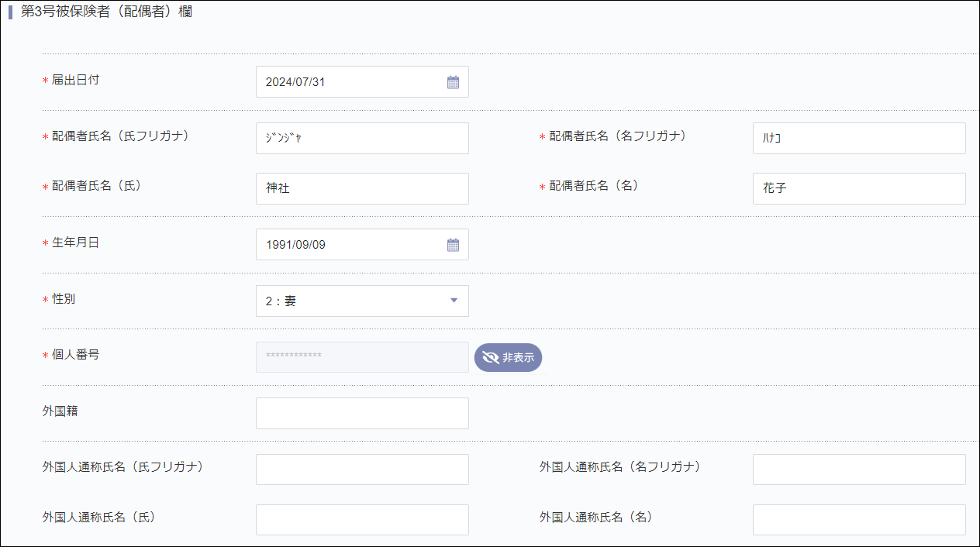Open the calendar picker for 生年月日
The width and height of the screenshot is (980, 547).
(453, 244)
